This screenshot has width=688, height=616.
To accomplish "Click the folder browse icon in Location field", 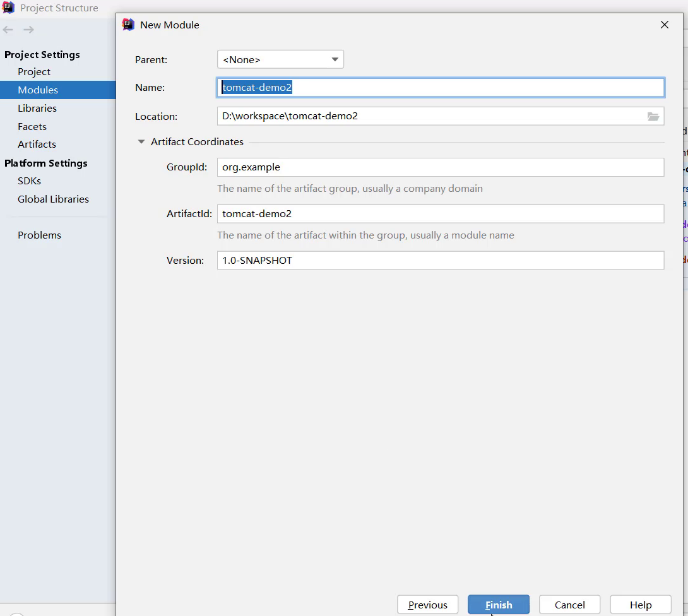I will [653, 117].
